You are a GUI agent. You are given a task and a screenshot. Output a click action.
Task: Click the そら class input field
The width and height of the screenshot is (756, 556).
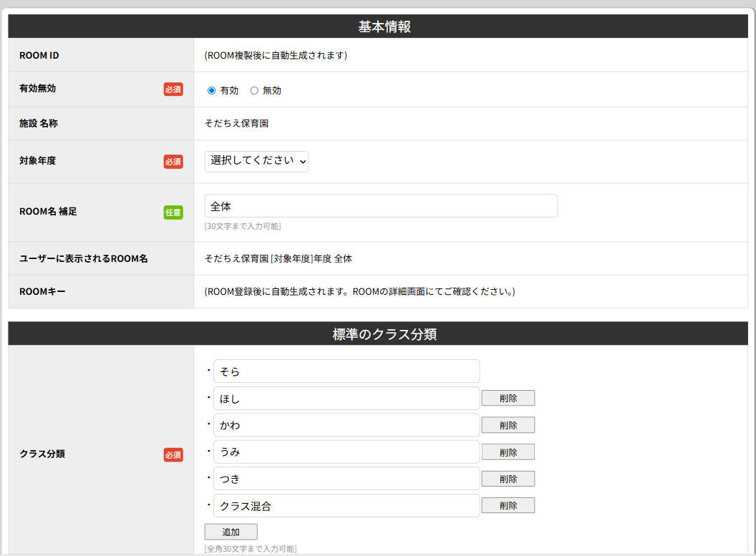click(x=346, y=371)
